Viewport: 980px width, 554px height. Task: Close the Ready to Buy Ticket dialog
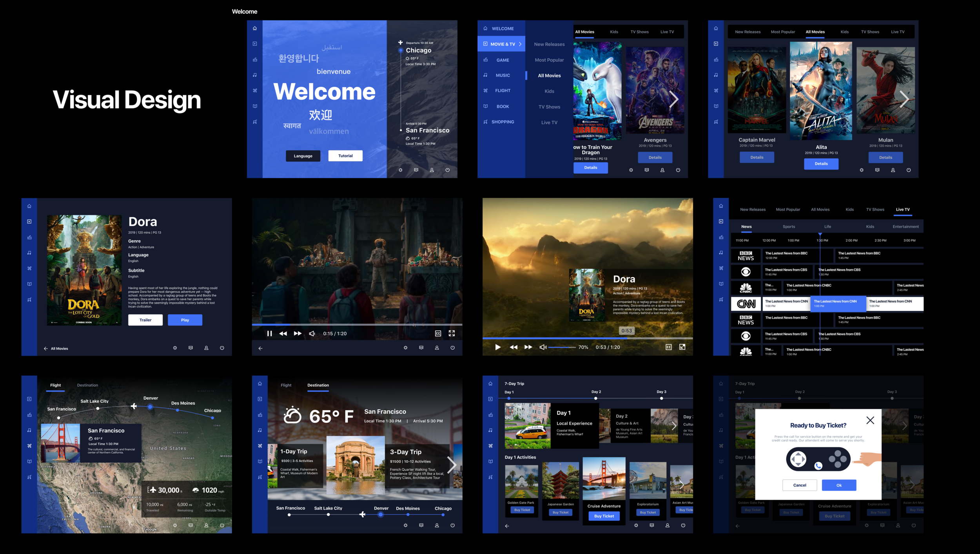[870, 420]
